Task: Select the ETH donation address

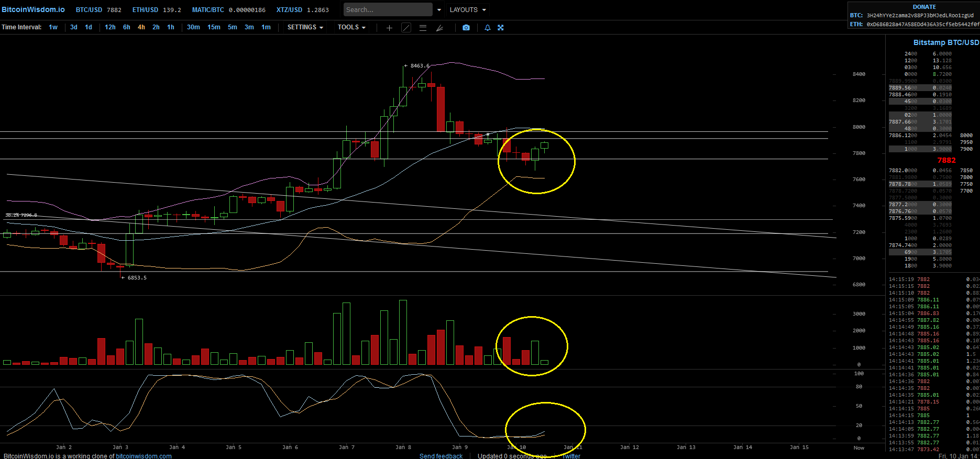Action: (x=923, y=24)
